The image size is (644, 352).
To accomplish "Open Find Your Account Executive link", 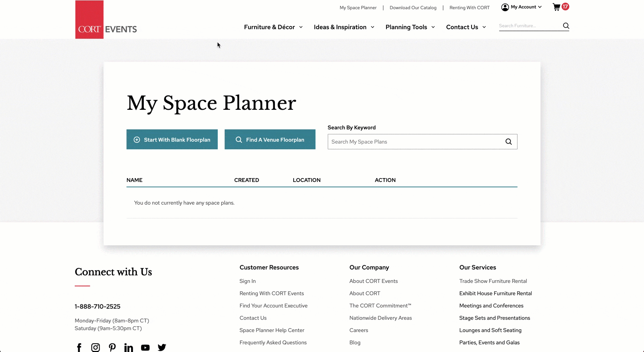I will [274, 306].
